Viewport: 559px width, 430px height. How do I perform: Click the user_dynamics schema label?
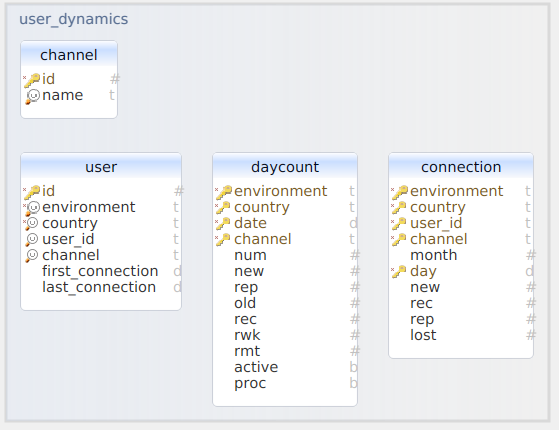pos(73,19)
